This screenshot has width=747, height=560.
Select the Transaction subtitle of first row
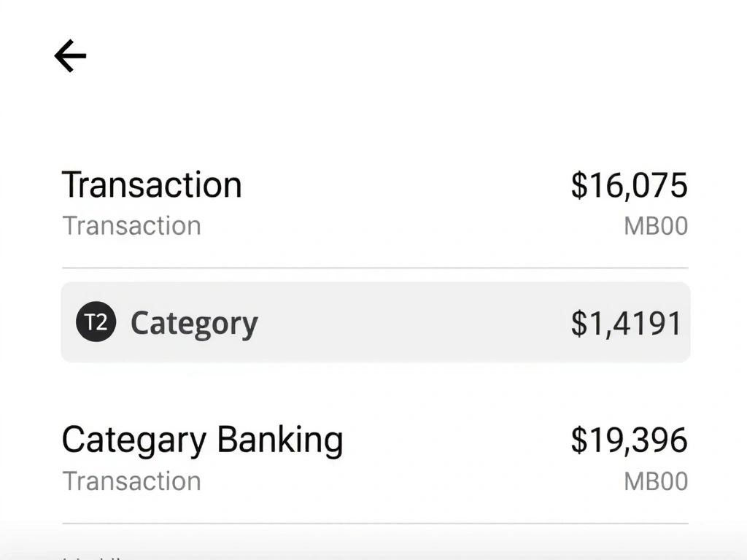click(x=131, y=226)
